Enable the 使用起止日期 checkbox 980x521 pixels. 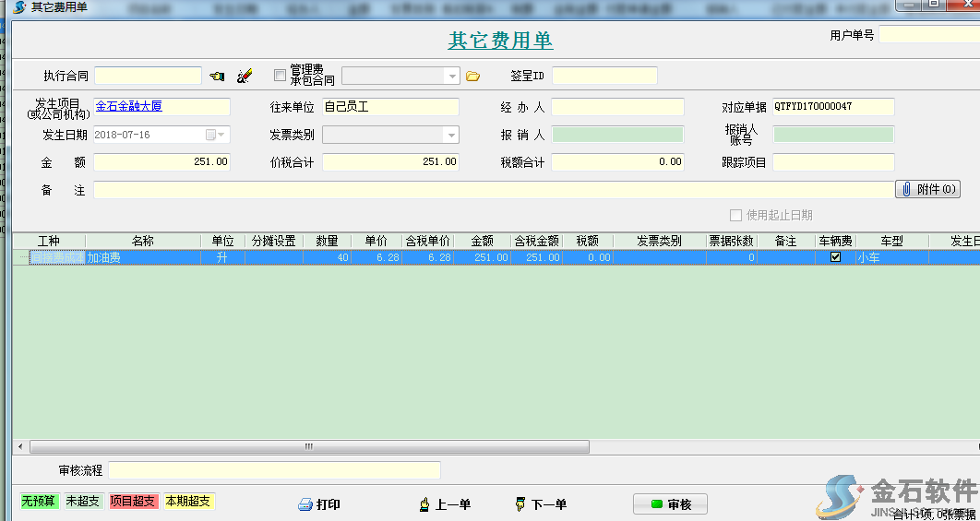[x=735, y=215]
